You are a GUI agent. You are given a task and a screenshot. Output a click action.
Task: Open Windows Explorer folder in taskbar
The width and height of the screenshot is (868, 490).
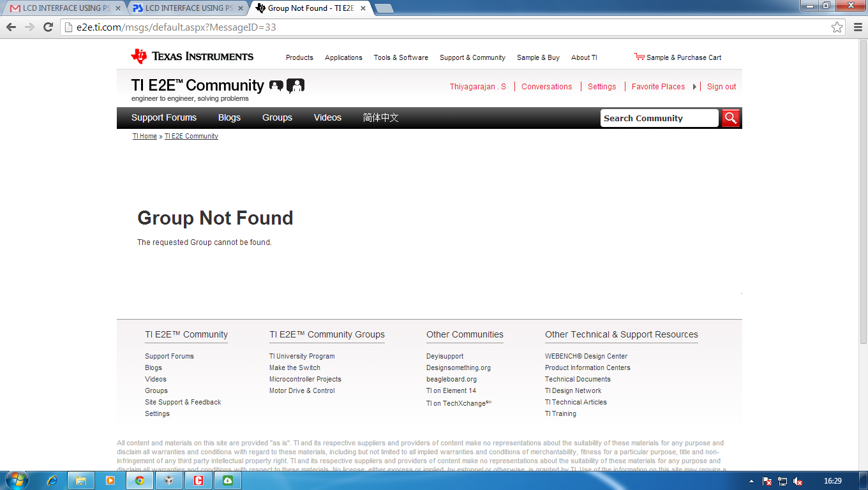pyautogui.click(x=81, y=480)
